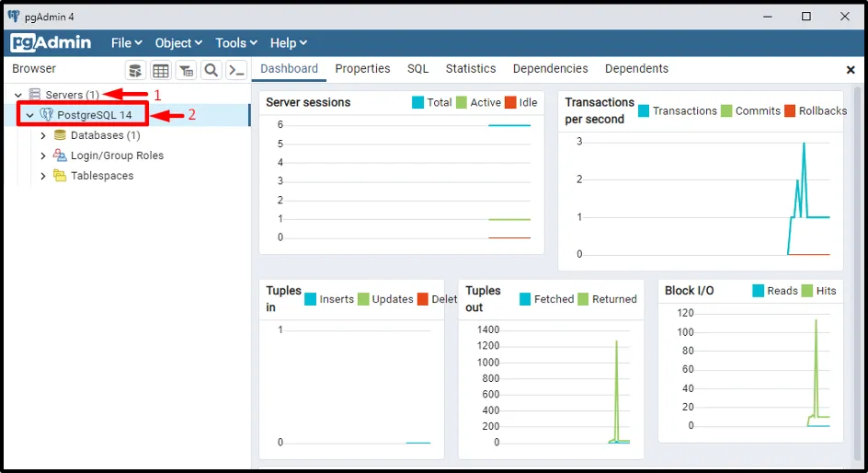Click the Databases cylinder icon
The height and width of the screenshot is (473, 868).
(x=60, y=135)
